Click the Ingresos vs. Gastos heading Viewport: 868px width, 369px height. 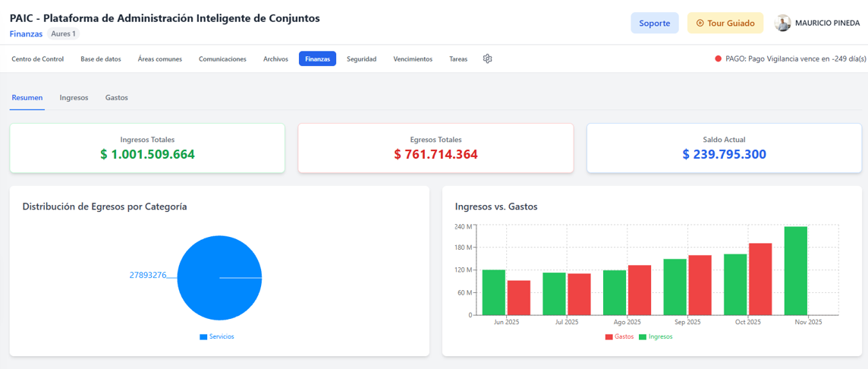[496, 207]
